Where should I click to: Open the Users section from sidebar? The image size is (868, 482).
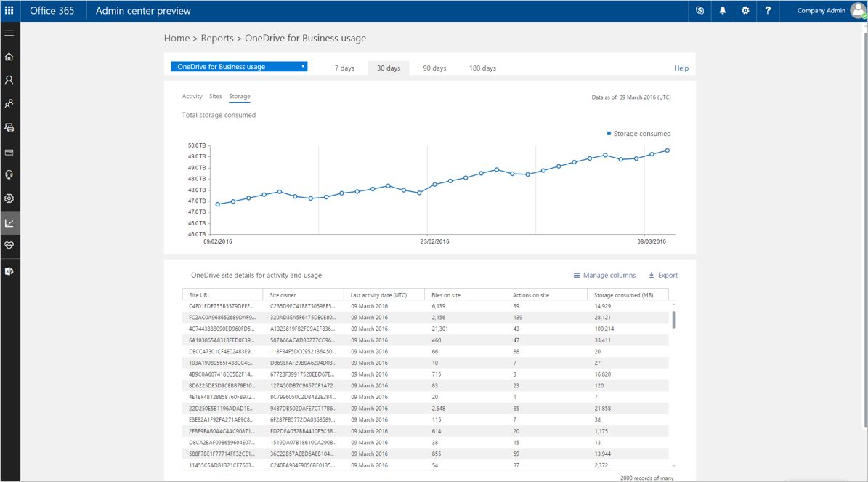(x=9, y=80)
